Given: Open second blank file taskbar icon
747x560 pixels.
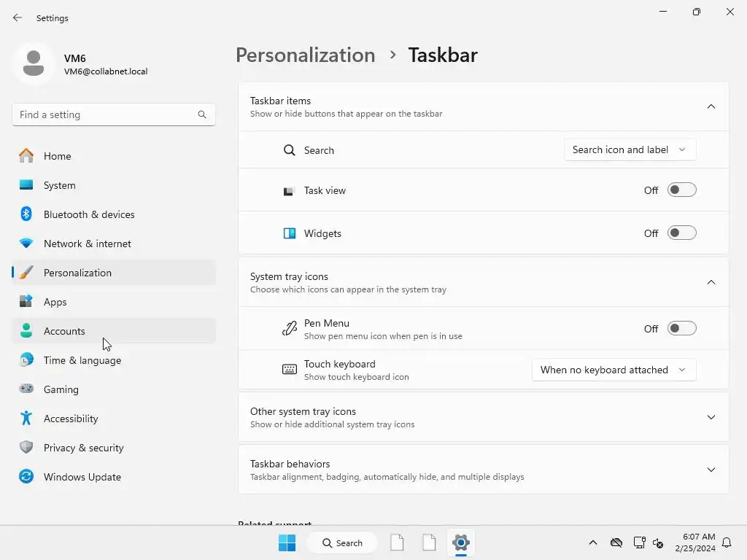Looking at the screenshot, I should coord(429,542).
